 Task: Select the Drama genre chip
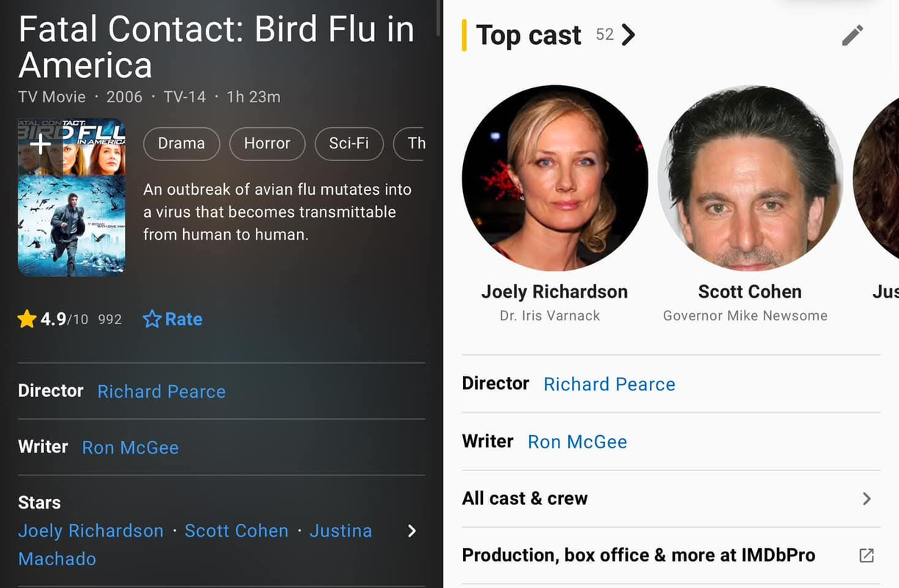[181, 143]
